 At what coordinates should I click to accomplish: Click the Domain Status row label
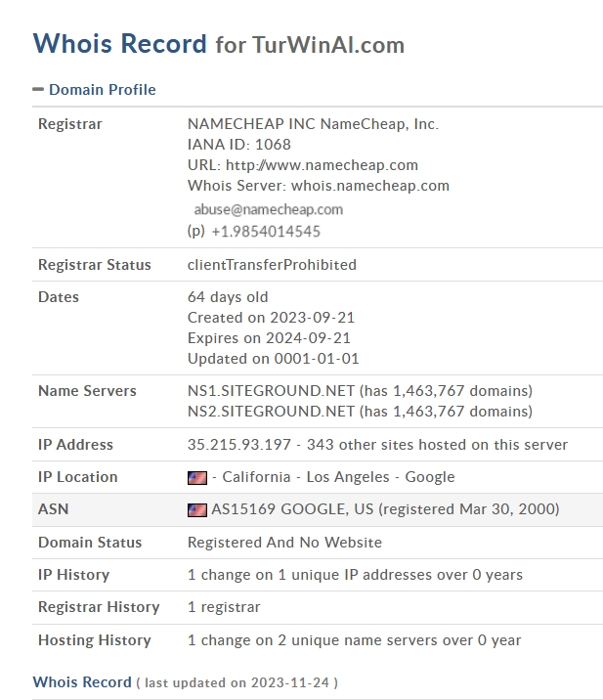90,542
